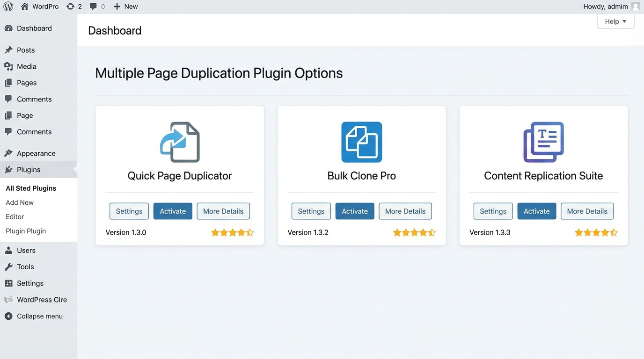Open the Plugin Editor from the sidebar
644x359 pixels.
15,216
